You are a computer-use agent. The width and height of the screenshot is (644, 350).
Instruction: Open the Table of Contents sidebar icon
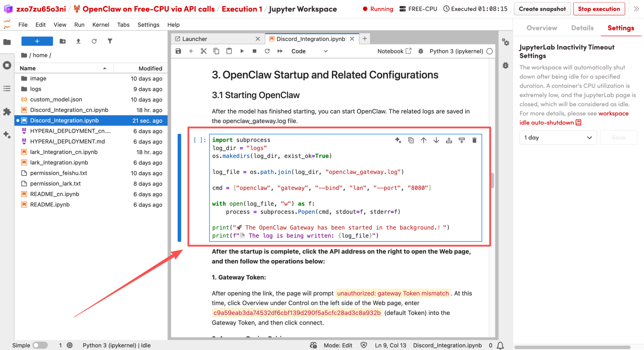[7, 88]
